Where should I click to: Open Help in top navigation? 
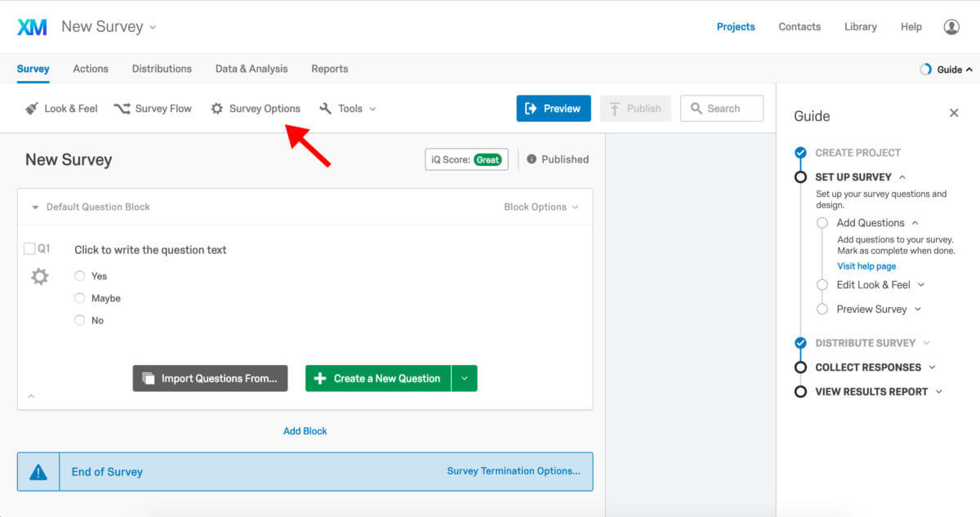coord(911,27)
